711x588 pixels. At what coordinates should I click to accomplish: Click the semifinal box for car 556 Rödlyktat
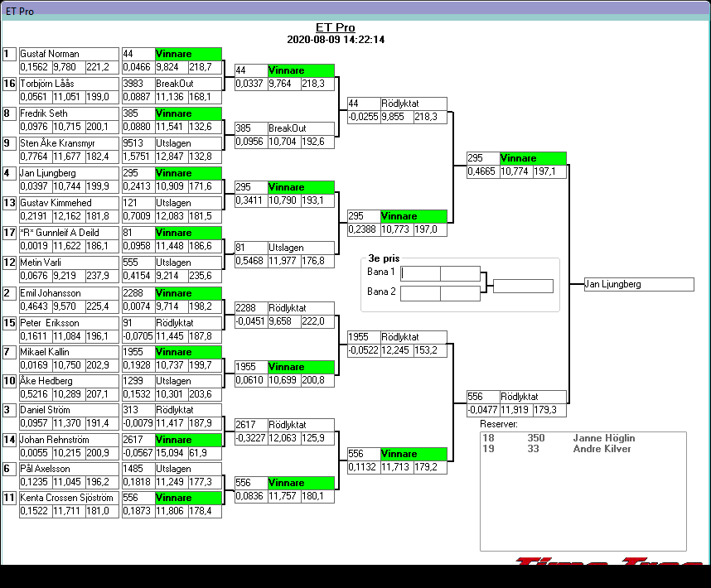click(515, 397)
